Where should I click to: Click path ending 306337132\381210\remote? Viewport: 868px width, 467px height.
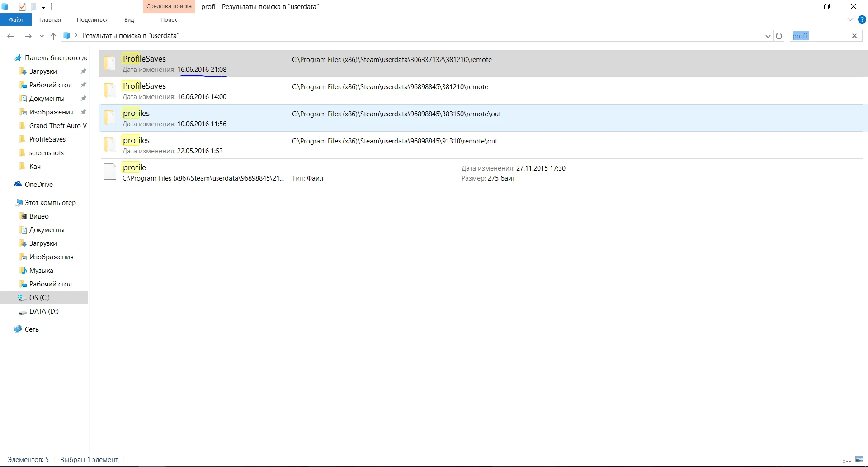point(392,60)
